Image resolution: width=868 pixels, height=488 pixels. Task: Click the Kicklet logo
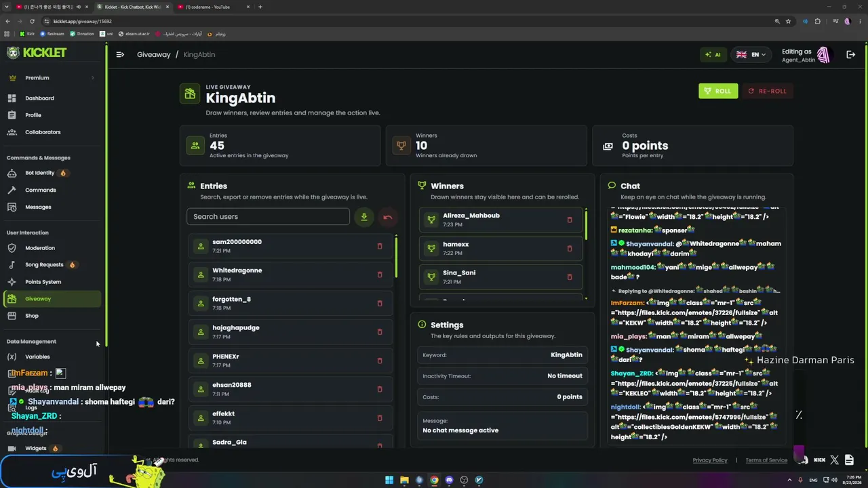(37, 53)
